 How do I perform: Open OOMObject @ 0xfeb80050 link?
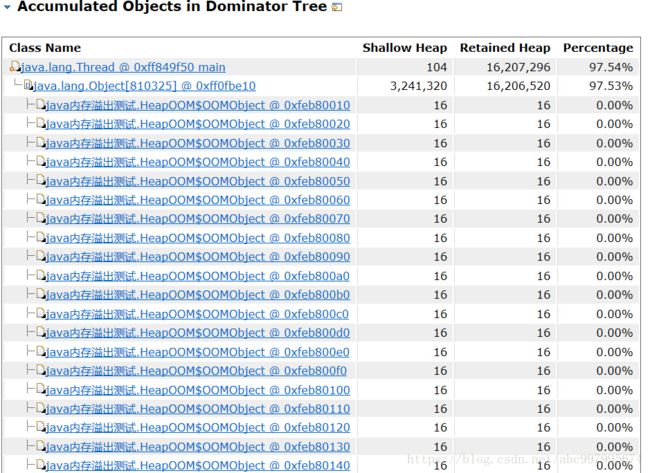[198, 181]
